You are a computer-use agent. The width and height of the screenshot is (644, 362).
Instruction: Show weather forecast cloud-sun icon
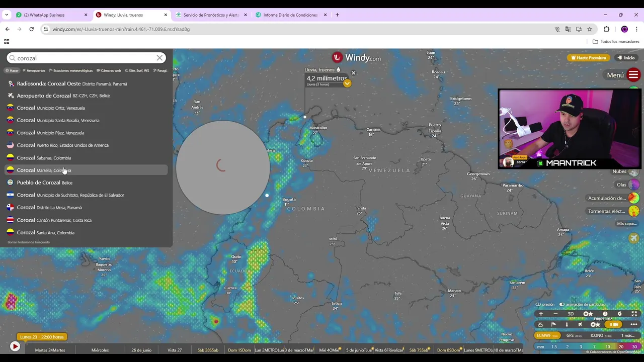tap(541, 324)
